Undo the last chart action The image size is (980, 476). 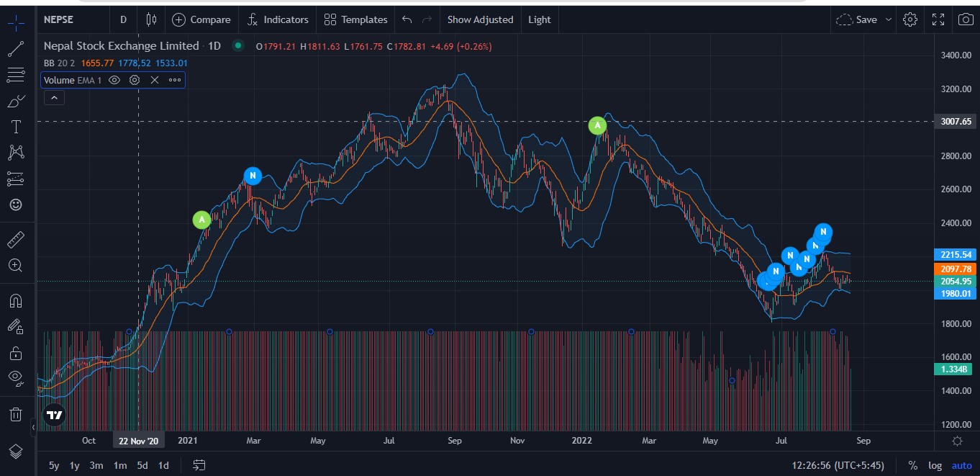pyautogui.click(x=407, y=19)
